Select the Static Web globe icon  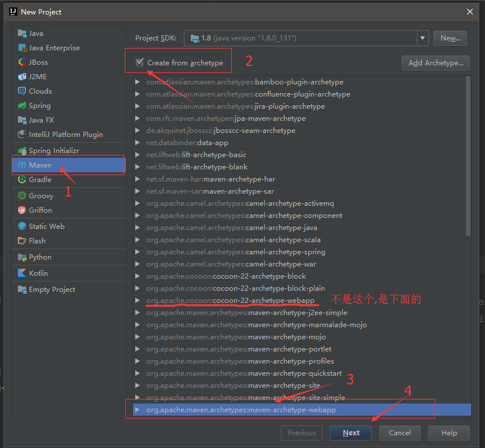(22, 226)
